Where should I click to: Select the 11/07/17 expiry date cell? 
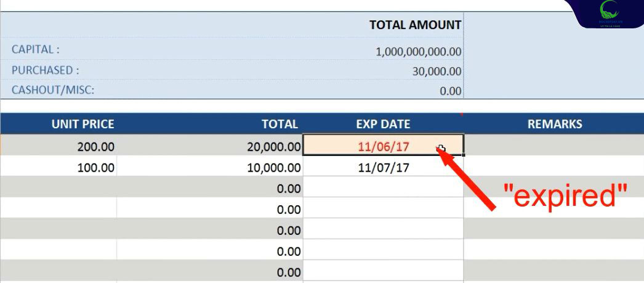pos(383,167)
